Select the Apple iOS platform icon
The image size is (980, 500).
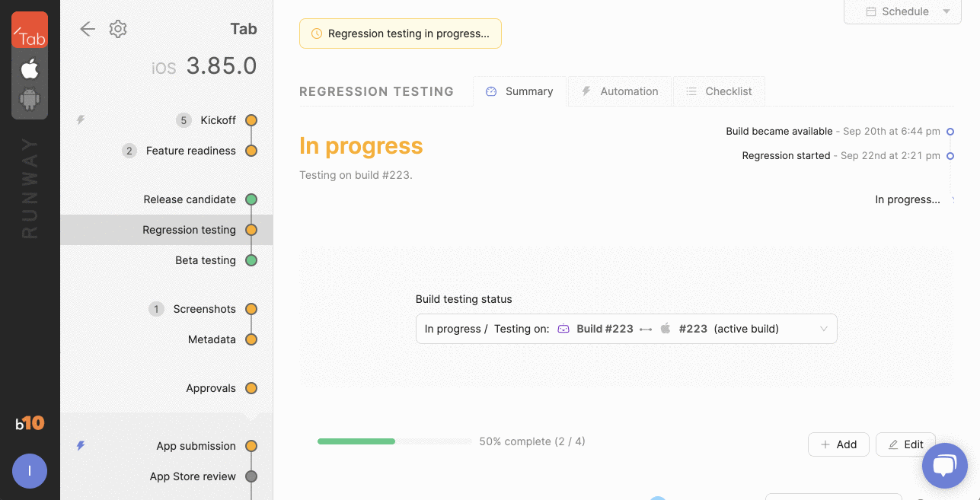click(x=30, y=70)
